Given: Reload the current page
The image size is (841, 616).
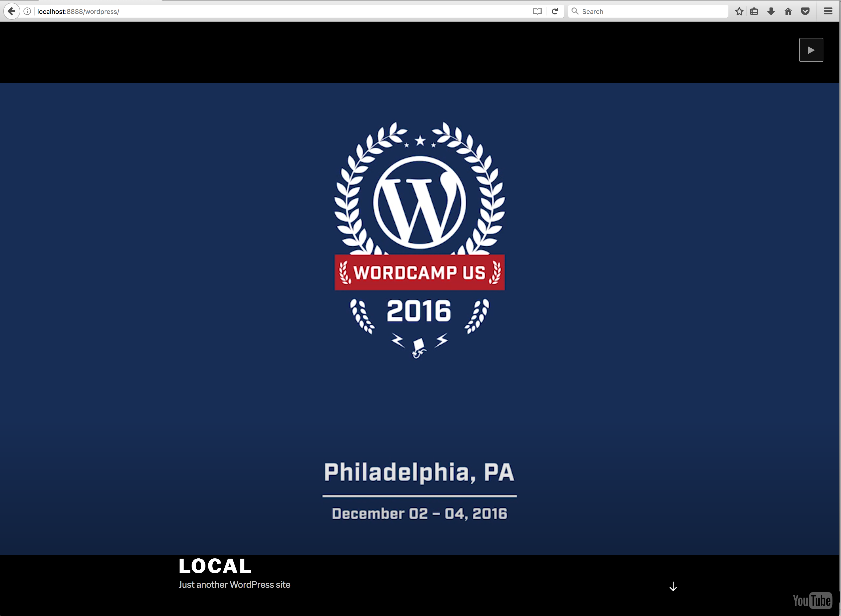Looking at the screenshot, I should click(555, 11).
